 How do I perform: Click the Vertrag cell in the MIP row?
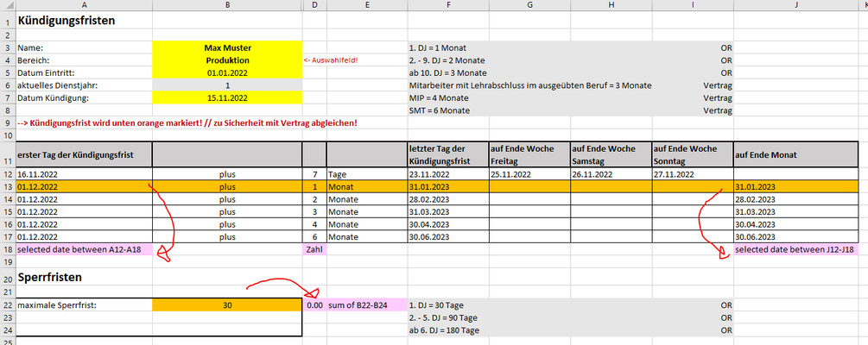coord(693,97)
